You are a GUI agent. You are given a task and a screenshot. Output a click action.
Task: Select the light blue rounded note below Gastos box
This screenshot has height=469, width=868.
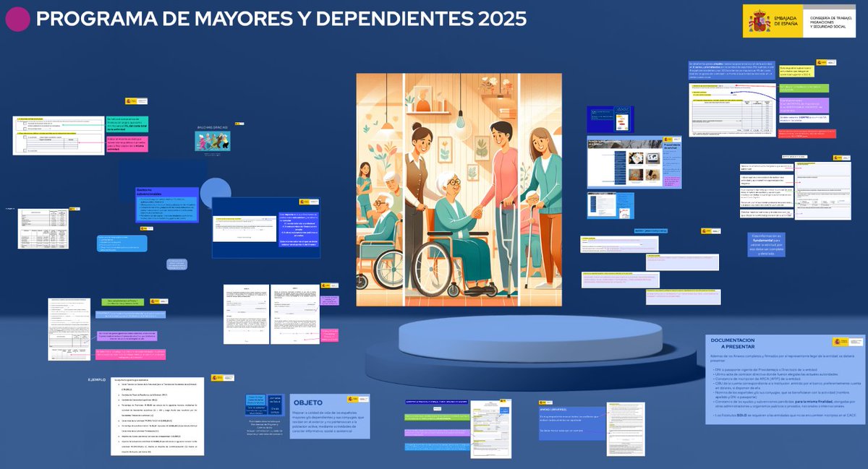pyautogui.click(x=122, y=244)
